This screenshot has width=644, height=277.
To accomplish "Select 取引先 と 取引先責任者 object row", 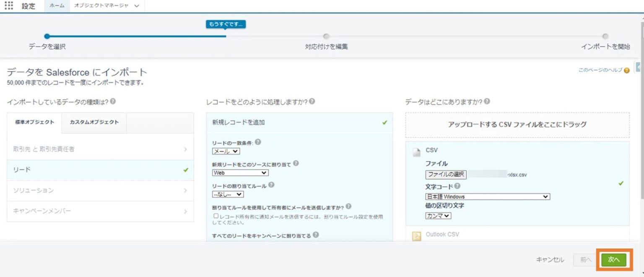I will [x=100, y=149].
